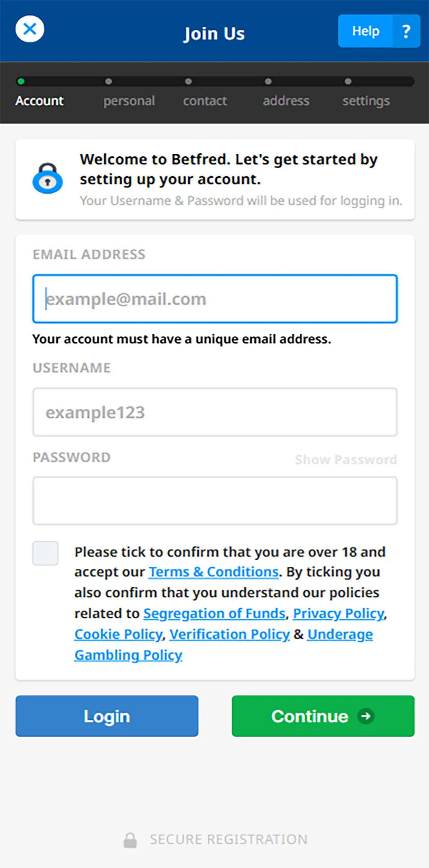This screenshot has width=429, height=868.
Task: Open the Help button
Action: tap(366, 31)
